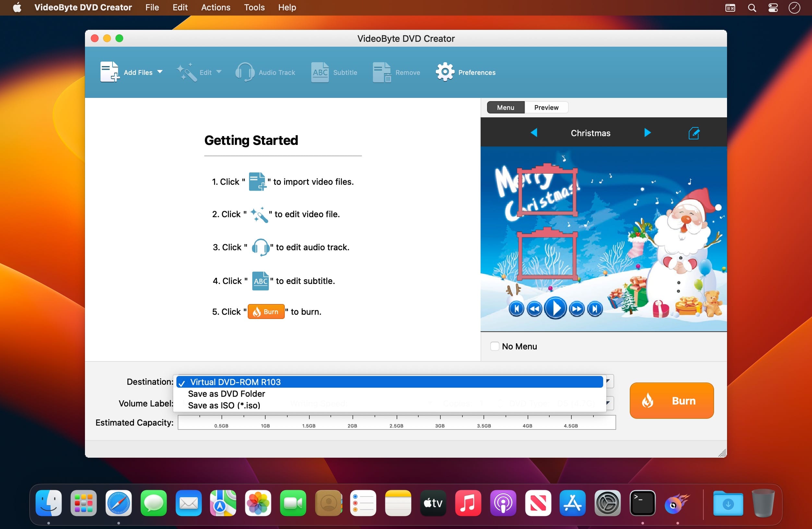Click the Add Files document icon
812x529 pixels.
click(109, 72)
